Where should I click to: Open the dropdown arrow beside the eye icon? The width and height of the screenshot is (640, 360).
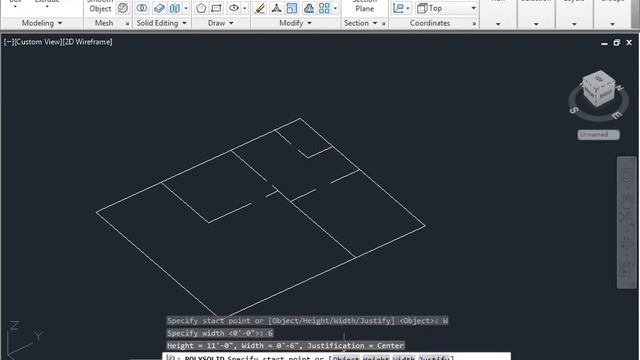click(x=244, y=8)
